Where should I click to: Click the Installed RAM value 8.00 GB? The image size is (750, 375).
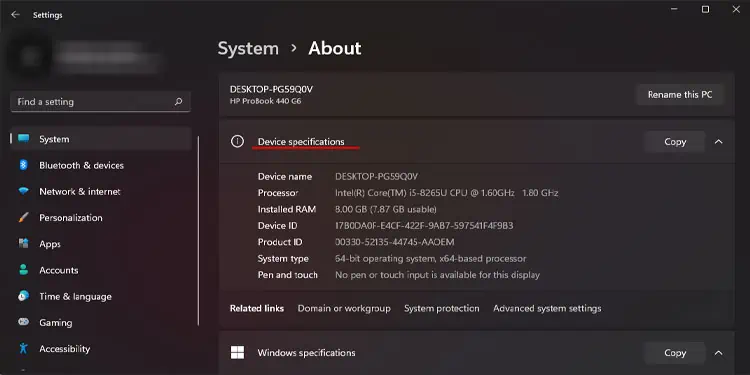coord(386,209)
